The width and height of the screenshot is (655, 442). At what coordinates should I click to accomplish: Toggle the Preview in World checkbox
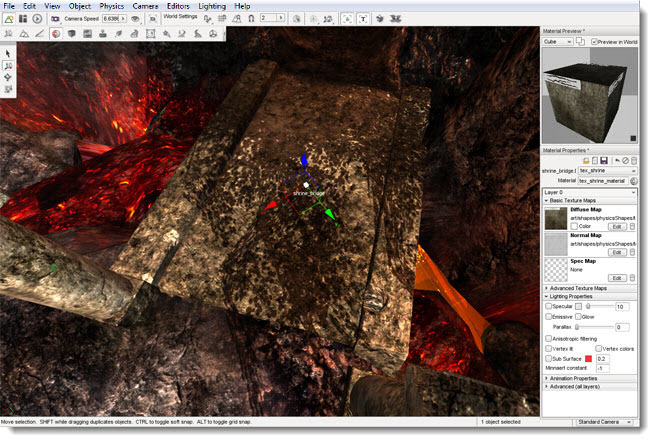click(x=594, y=42)
